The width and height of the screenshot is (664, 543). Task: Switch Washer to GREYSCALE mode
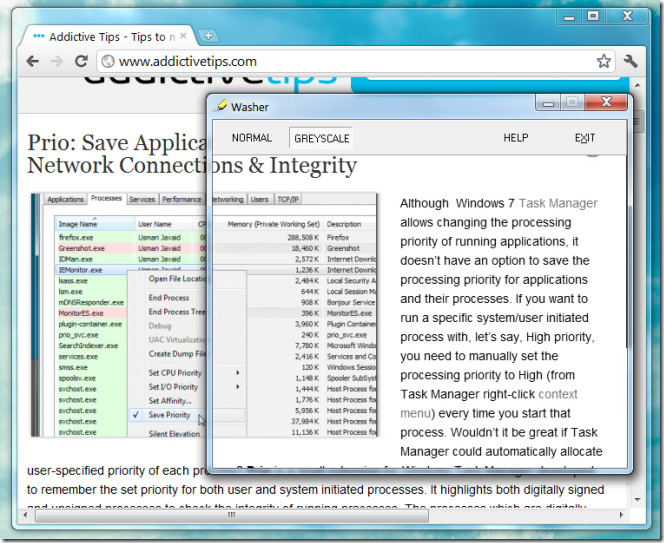tap(321, 138)
